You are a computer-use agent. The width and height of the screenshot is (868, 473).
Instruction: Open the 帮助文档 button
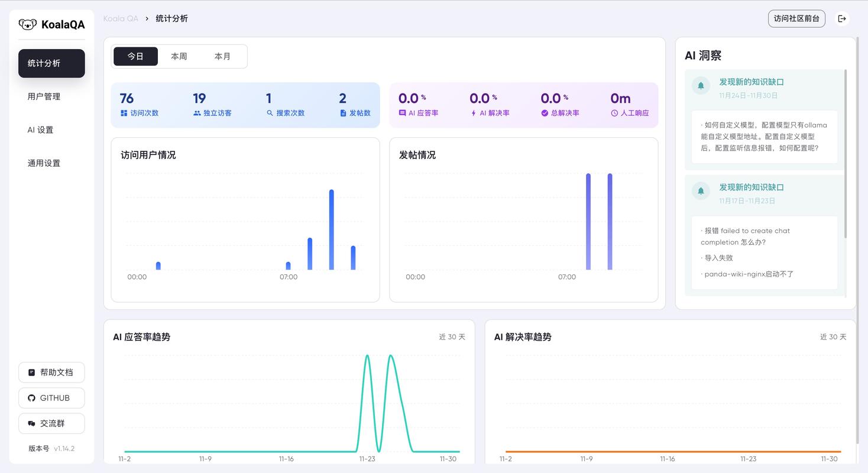coord(51,372)
